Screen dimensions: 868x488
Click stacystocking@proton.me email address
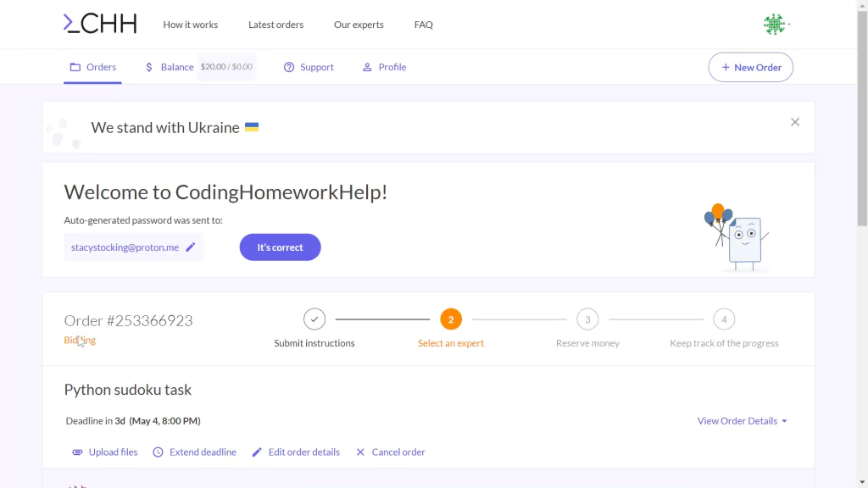[x=125, y=247]
